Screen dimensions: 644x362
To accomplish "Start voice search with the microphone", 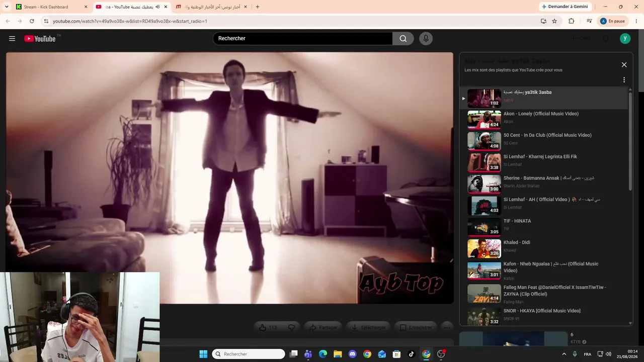I will pos(426,39).
